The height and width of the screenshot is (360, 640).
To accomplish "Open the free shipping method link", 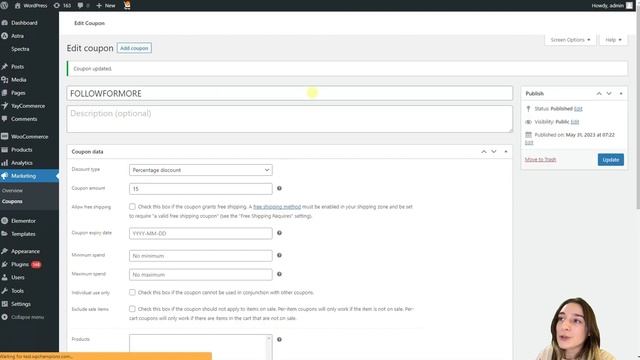I will tap(277, 207).
